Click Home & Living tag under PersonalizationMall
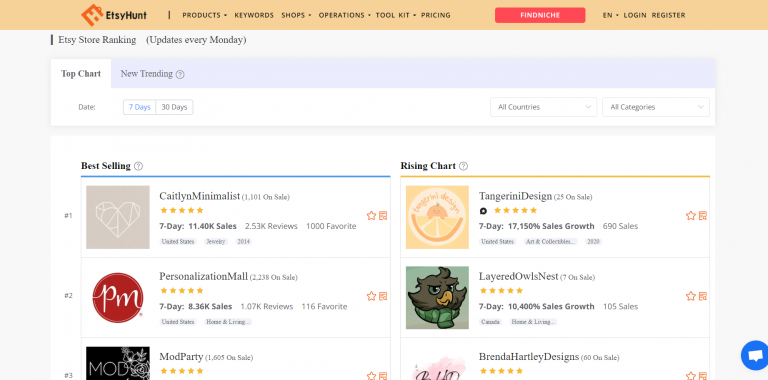 pyautogui.click(x=228, y=322)
